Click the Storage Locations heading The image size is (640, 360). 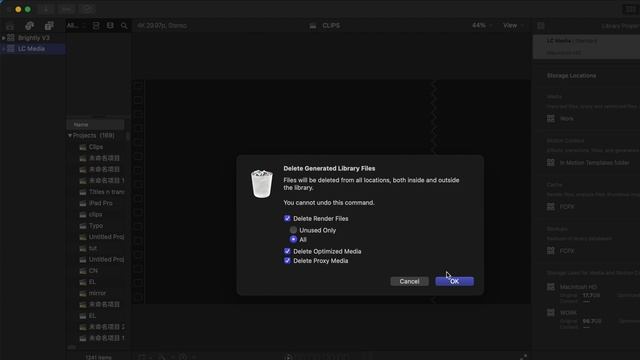(571, 76)
